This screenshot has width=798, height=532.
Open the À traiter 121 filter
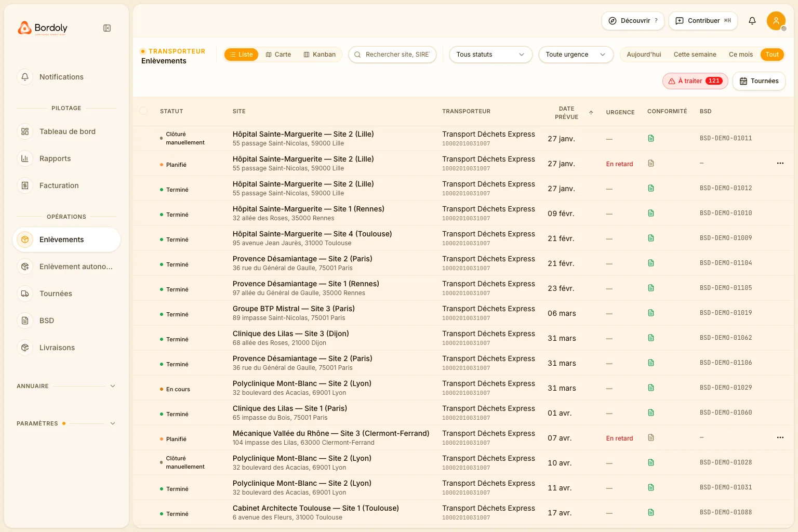tap(696, 81)
